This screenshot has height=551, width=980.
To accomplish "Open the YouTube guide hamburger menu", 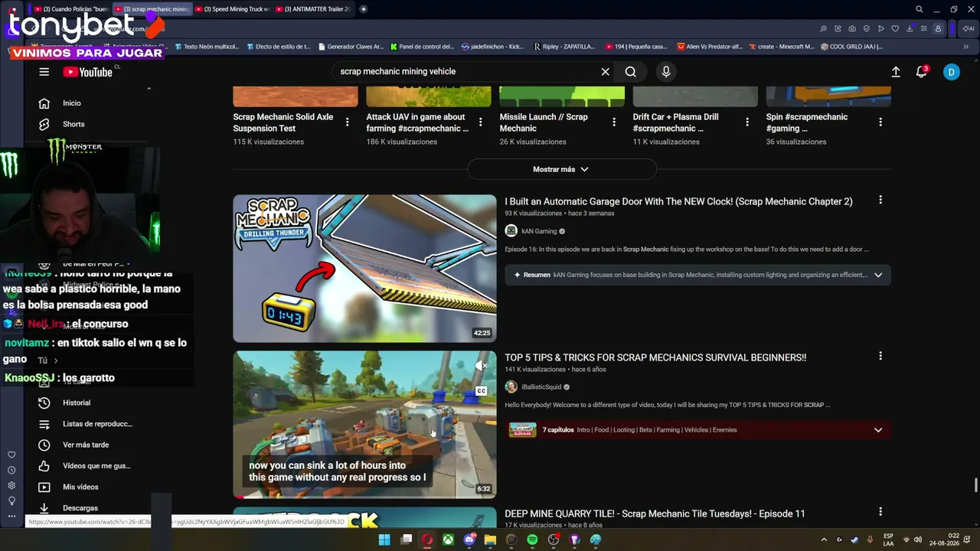I will coord(44,72).
